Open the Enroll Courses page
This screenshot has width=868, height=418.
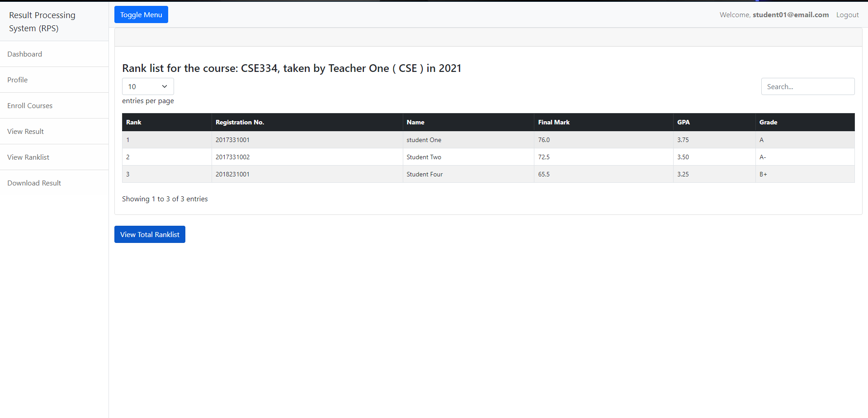tap(30, 105)
